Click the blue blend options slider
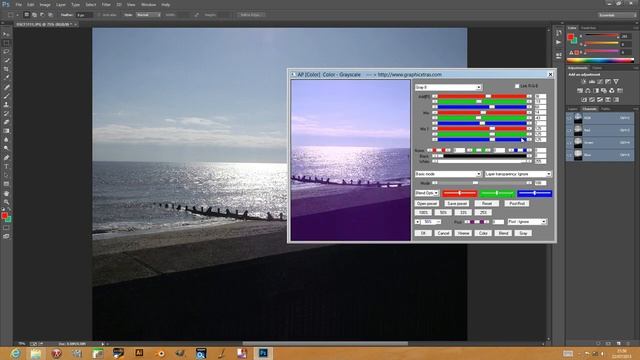The image size is (640, 360). 535,193
